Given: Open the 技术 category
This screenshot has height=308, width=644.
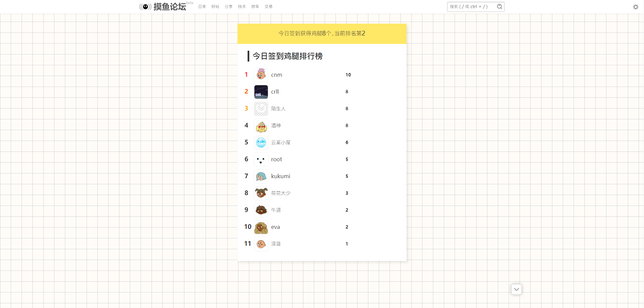Looking at the screenshot, I should 242,7.
